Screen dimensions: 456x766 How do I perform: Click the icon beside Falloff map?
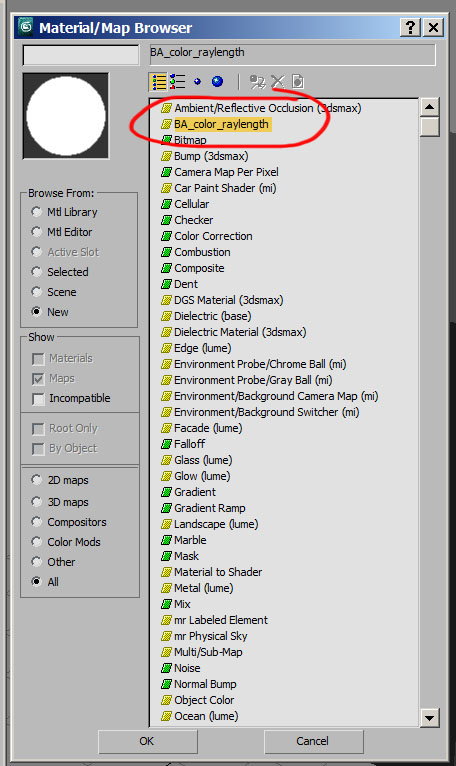(x=167, y=444)
